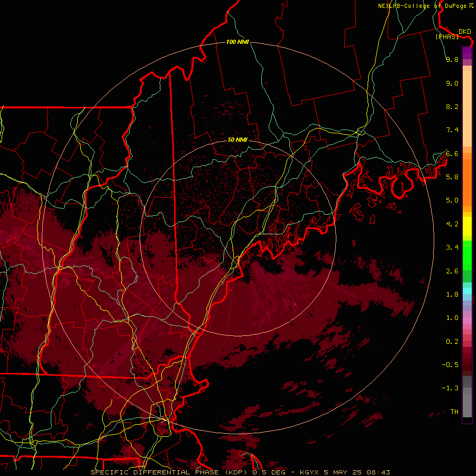476x476 pixels.
Task: Click the 4.2 value on the color scale
Action: point(452,224)
